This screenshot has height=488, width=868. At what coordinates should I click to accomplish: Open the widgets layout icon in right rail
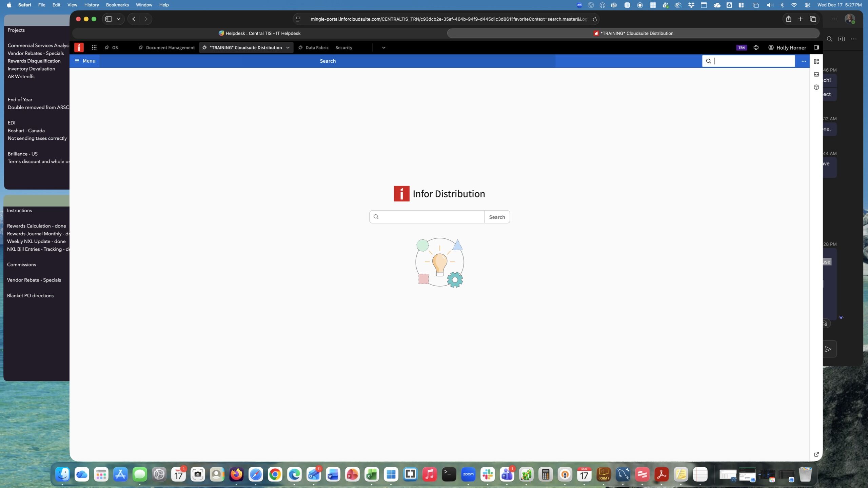coord(816,61)
